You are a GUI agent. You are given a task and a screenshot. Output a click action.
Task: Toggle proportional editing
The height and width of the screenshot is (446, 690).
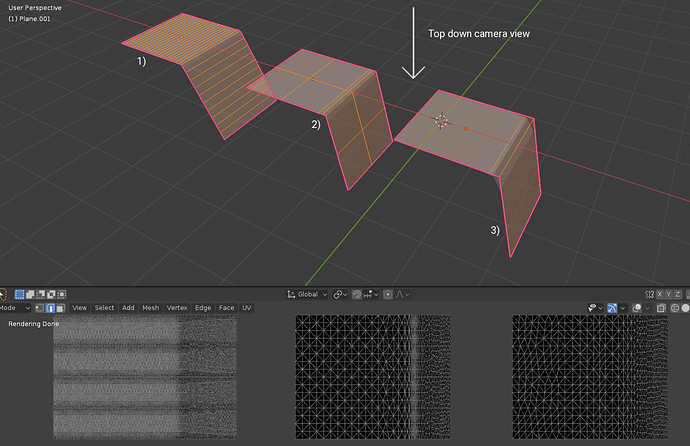(x=388, y=294)
